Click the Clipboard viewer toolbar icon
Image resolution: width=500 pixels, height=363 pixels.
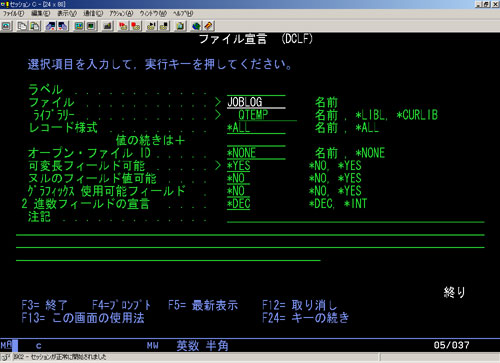(x=180, y=26)
